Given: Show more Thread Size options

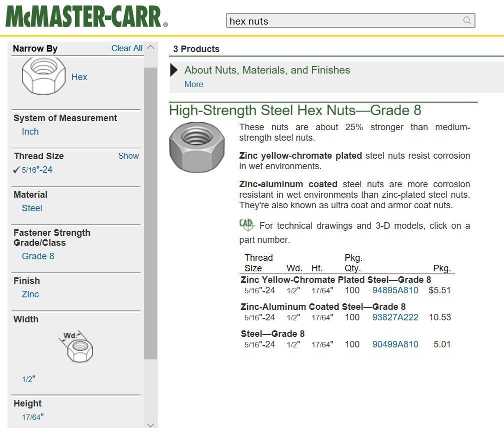Looking at the screenshot, I should click(x=128, y=156).
